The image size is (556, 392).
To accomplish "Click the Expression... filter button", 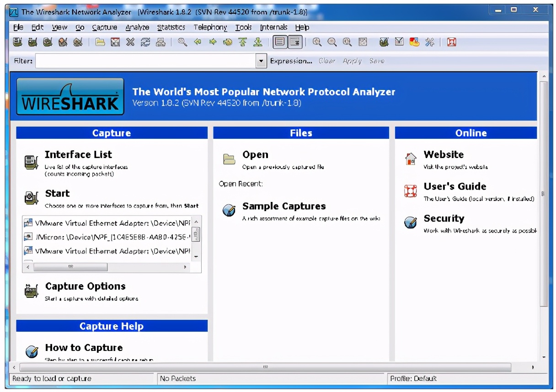I will [x=291, y=61].
